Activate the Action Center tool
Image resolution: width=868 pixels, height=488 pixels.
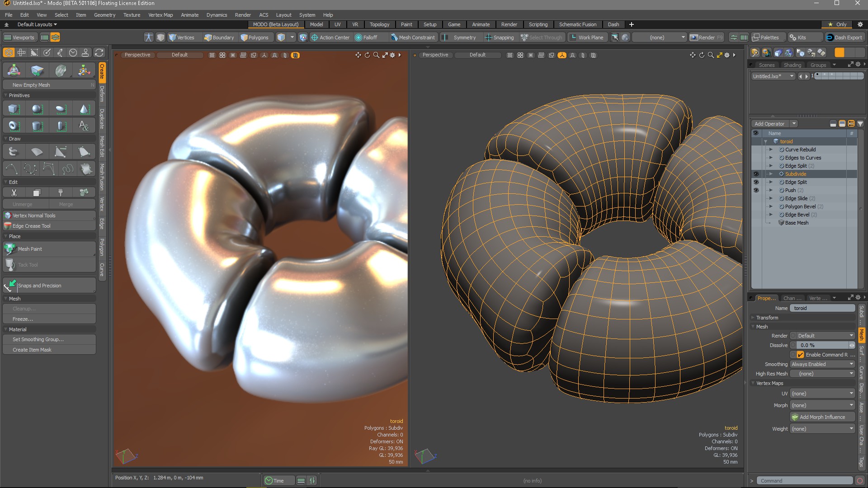click(330, 37)
